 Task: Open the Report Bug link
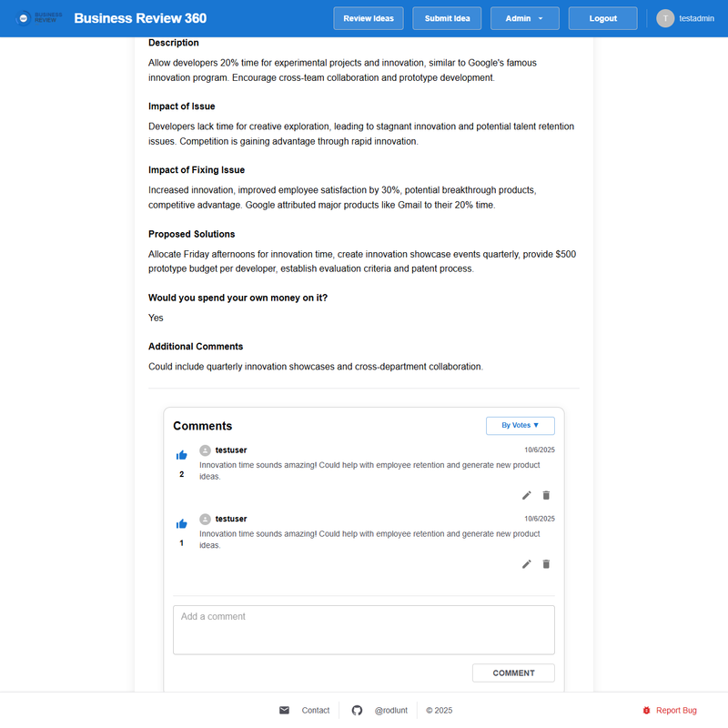(676, 711)
